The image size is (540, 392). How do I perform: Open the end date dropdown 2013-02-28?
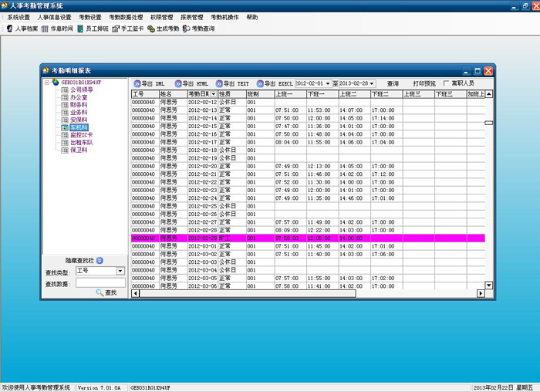tap(372, 83)
